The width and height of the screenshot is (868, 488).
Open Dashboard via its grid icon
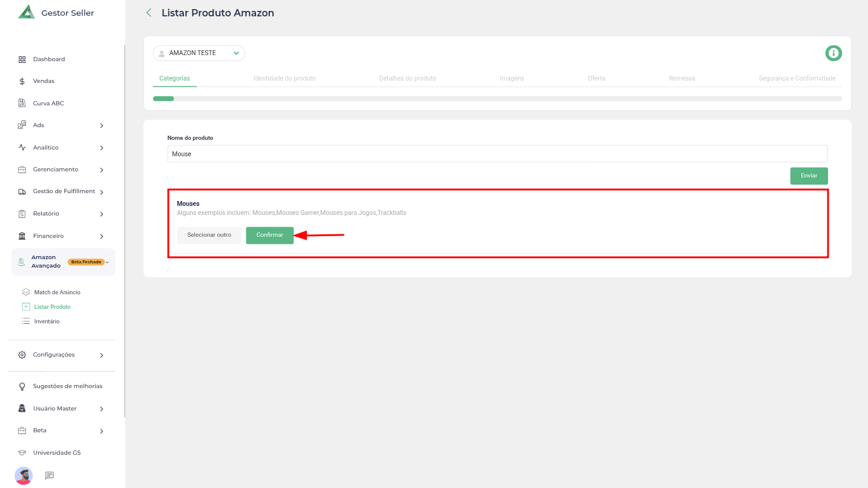pos(22,59)
